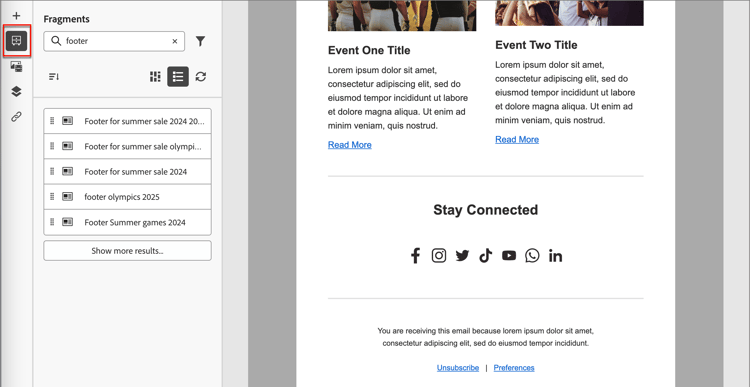Image resolution: width=750 pixels, height=387 pixels.
Task: Open the Links icon in left sidebar
Action: pos(16,117)
